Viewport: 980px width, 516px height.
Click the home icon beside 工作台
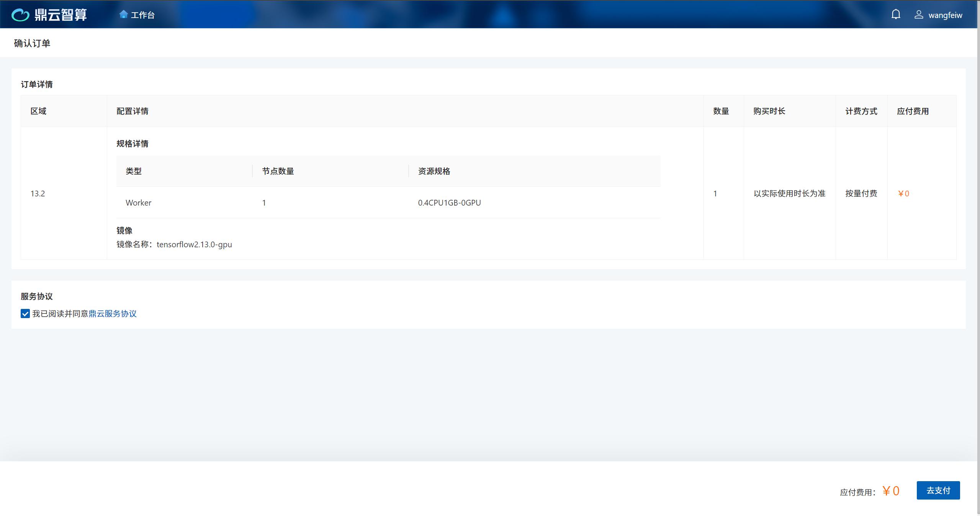point(123,15)
